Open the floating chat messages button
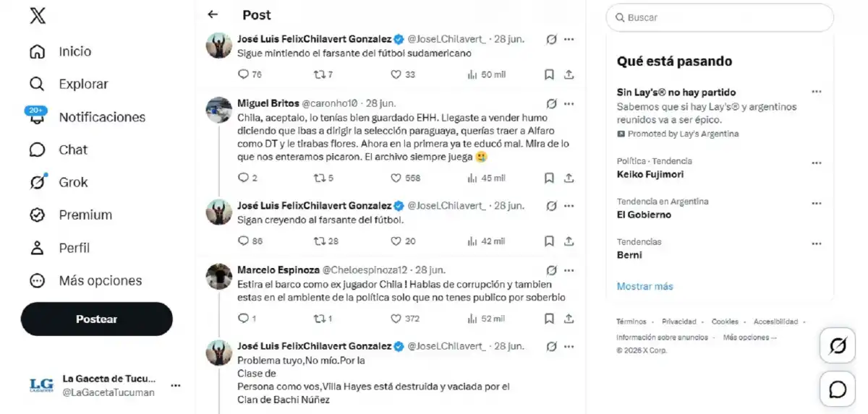Image resolution: width=868 pixels, height=414 pixels. coord(838,389)
